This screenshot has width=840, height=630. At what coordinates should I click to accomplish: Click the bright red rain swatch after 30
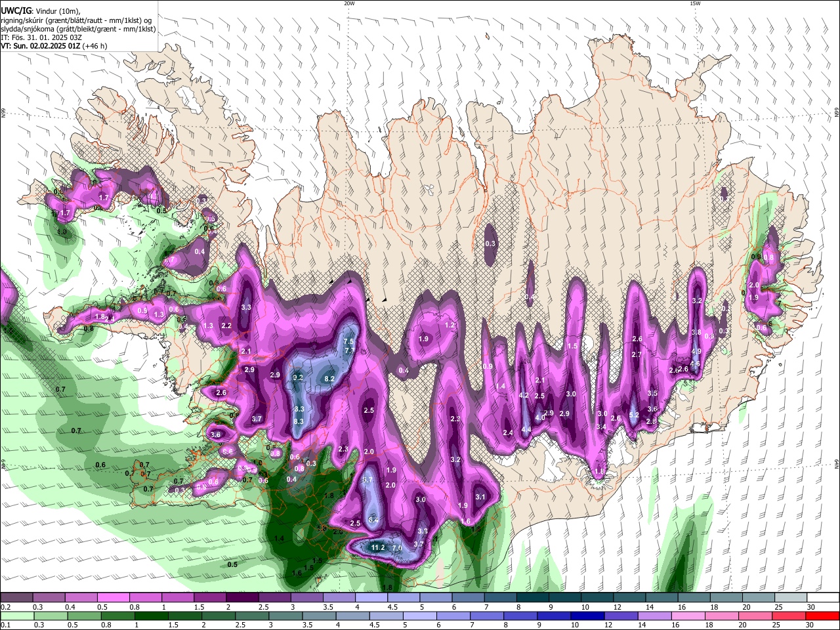[822, 616]
